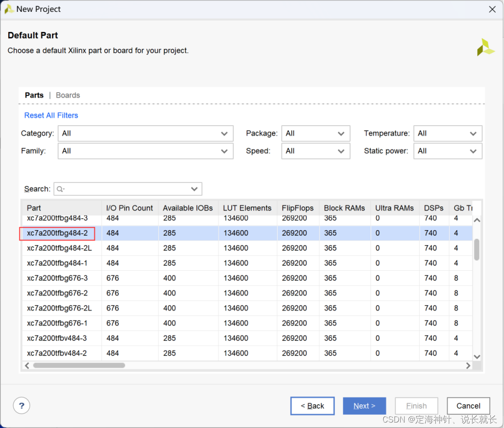Click the horizontal scrollbar thumb
This screenshot has width=504, height=428.
pos(79,366)
